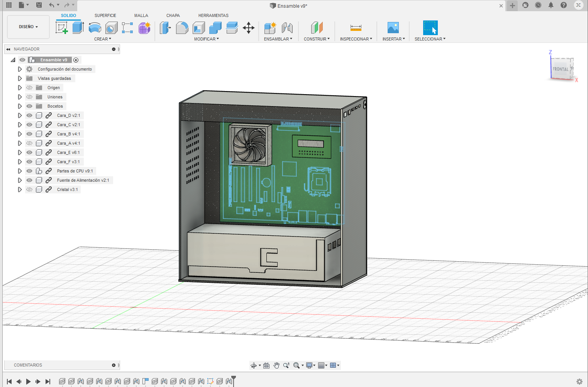Open the Insert image tool icon
The height and width of the screenshot is (387, 588).
(393, 28)
